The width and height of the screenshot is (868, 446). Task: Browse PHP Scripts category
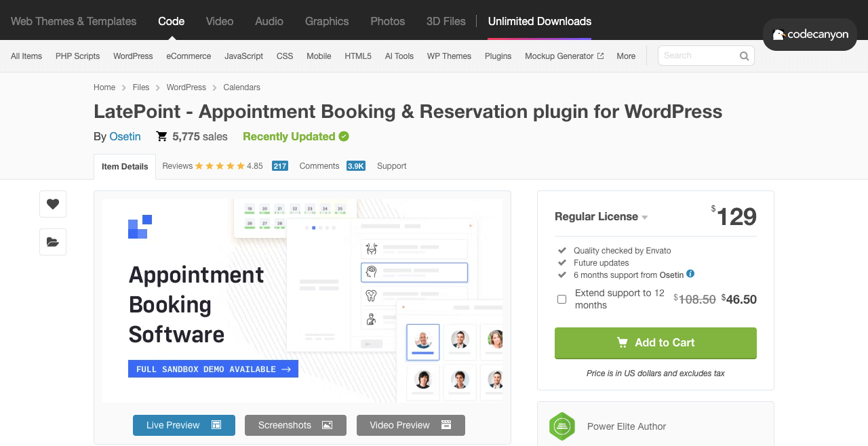(x=78, y=56)
